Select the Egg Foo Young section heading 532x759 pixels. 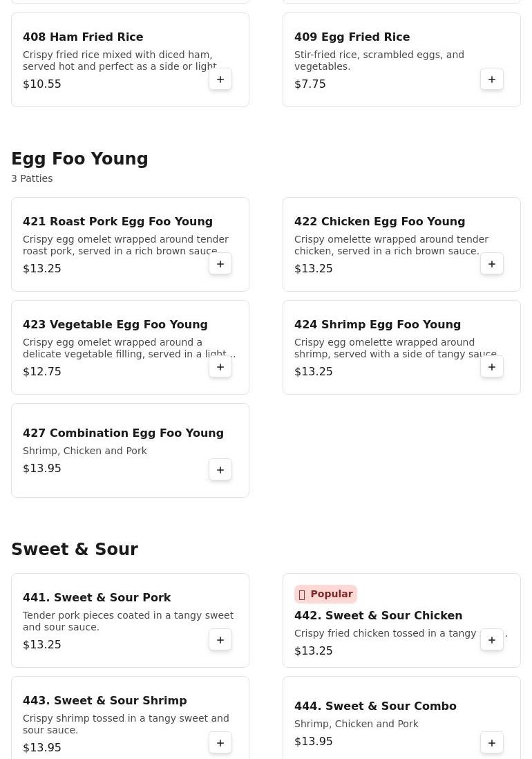79,159
